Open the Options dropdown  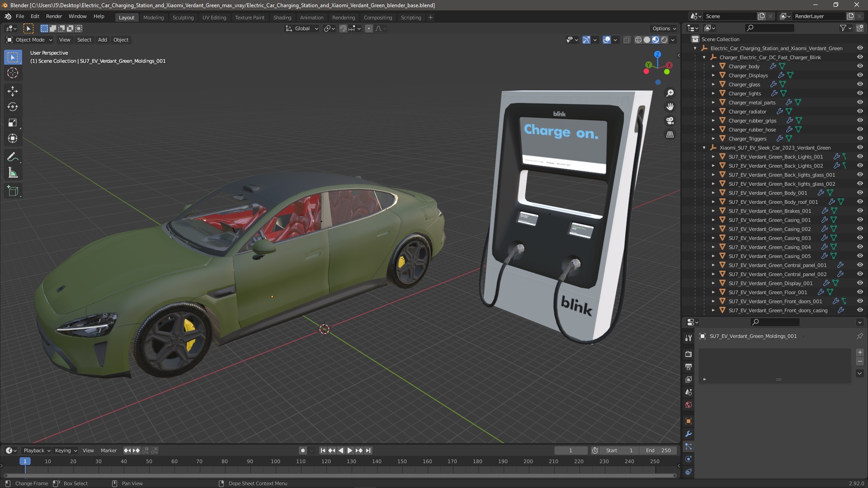[664, 28]
